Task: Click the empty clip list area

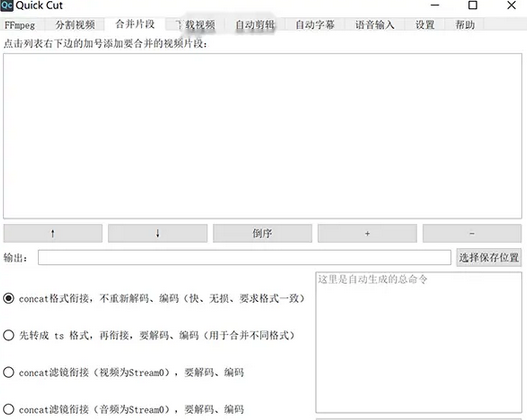Action: (262, 136)
